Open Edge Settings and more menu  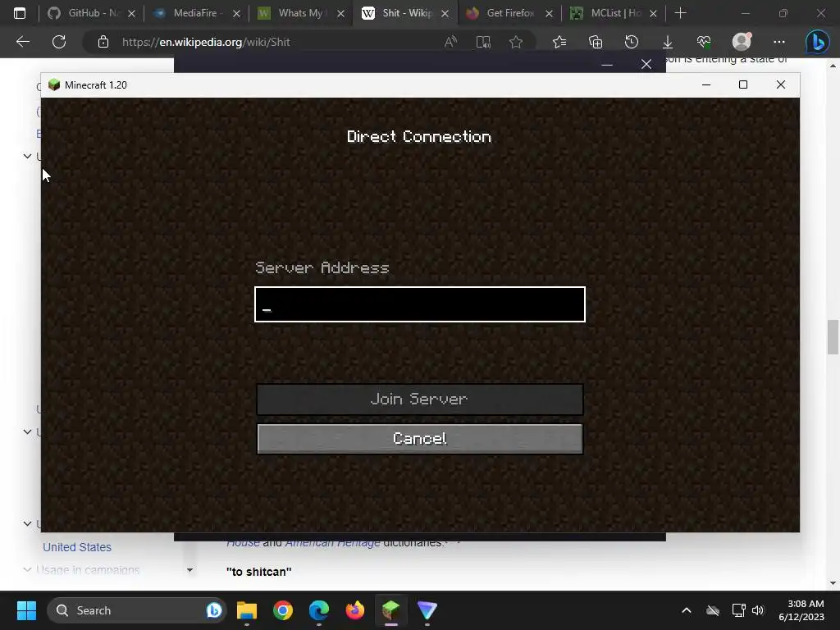coord(779,42)
